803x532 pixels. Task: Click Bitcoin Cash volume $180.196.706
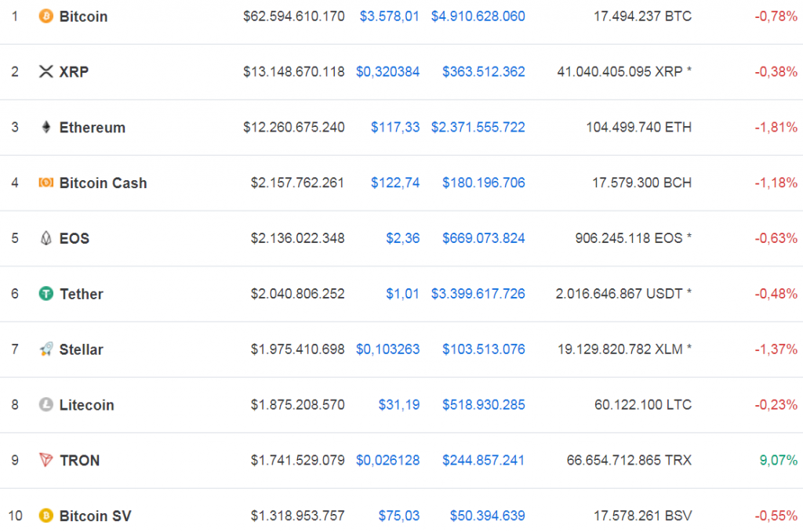coord(484,183)
